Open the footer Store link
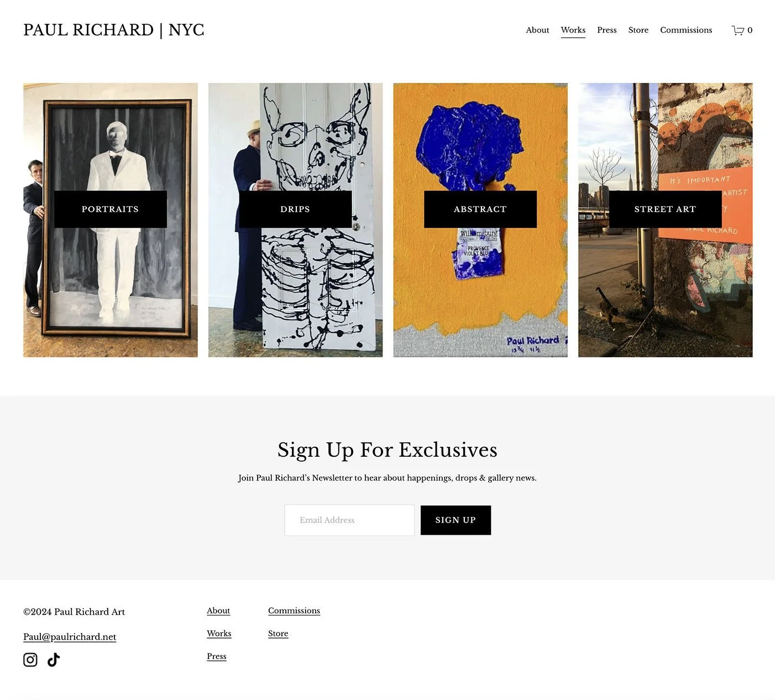This screenshot has height=700, width=775. tap(278, 634)
